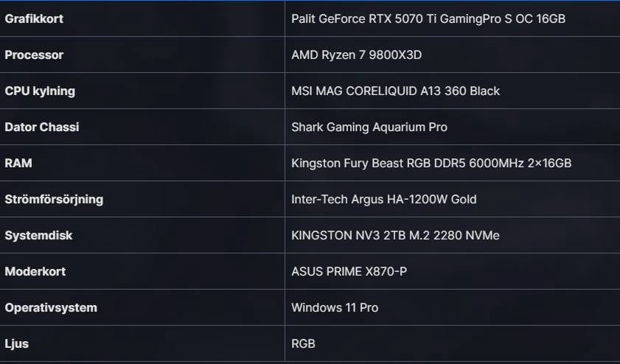Select ASUS PRIME X870-P value
Viewport: 620px width, 364px height.
coord(349,272)
